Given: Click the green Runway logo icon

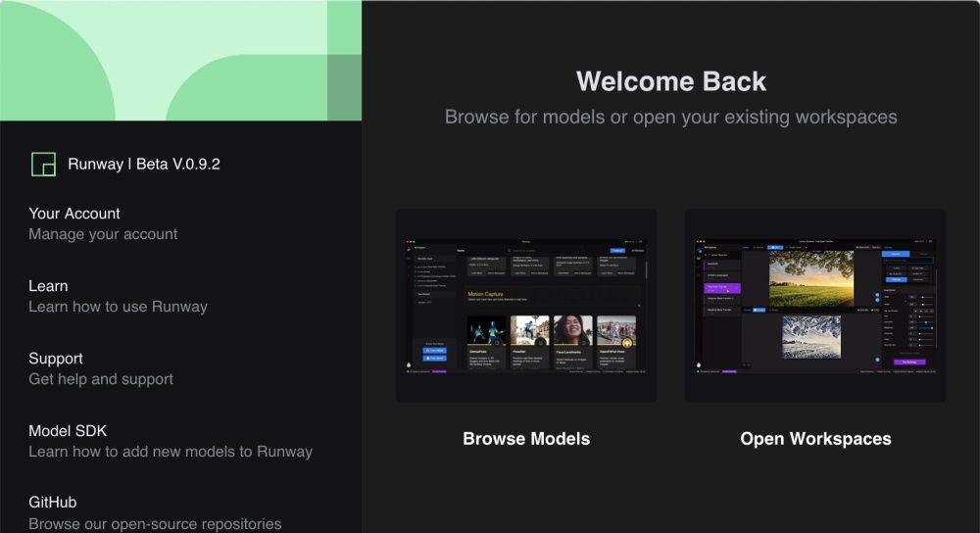Looking at the screenshot, I should pos(43,165).
